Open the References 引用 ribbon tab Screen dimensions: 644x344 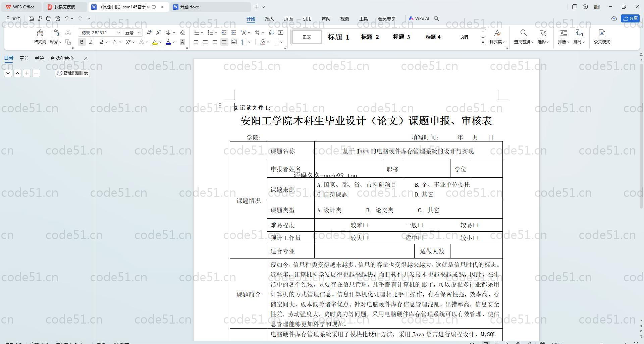point(307,19)
